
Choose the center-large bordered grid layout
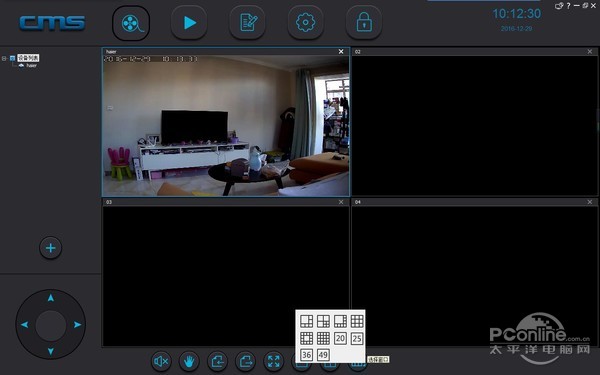coord(307,338)
